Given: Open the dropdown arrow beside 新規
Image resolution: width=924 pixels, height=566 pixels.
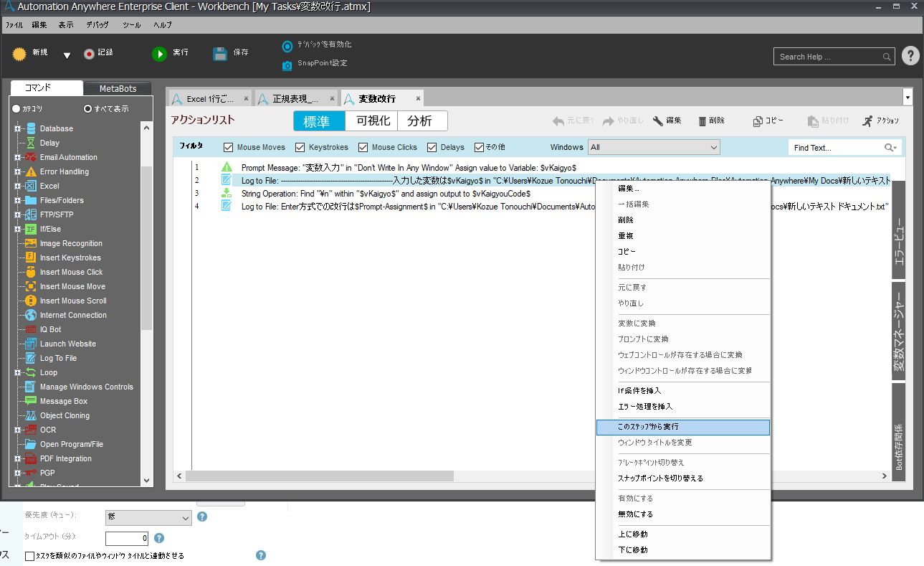Looking at the screenshot, I should coord(67,56).
